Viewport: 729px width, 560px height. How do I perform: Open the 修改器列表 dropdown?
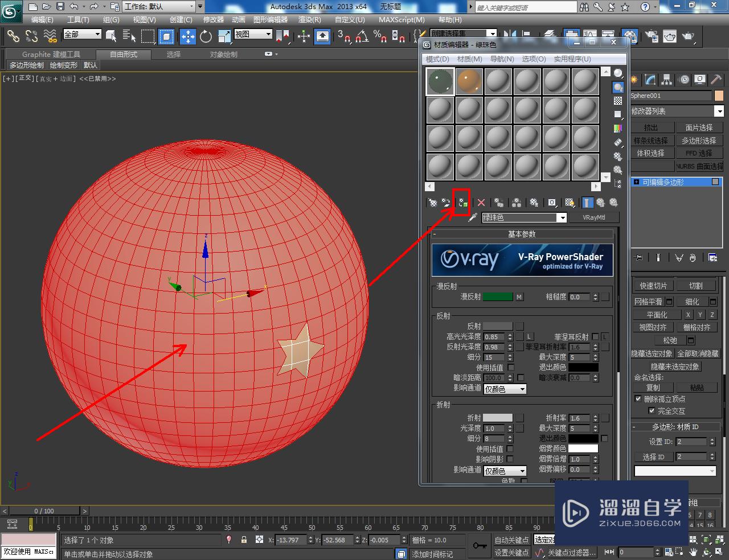pos(677,112)
